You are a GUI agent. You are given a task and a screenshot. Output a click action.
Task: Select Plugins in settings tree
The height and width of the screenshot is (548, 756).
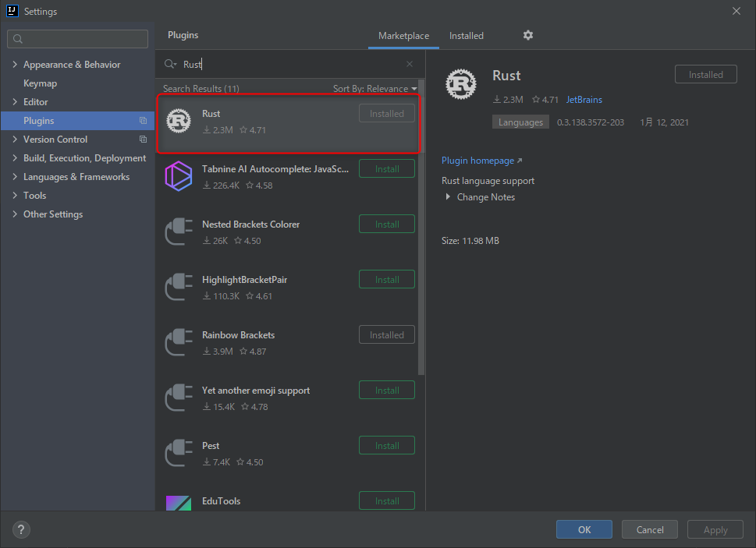pyautogui.click(x=77, y=120)
